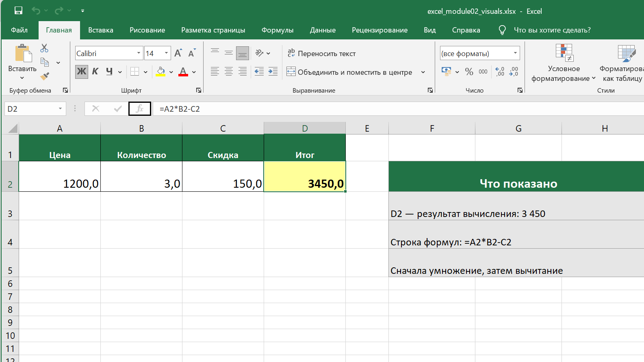Click Объединить и поместить в центре
This screenshot has height=362, width=644.
click(x=349, y=72)
